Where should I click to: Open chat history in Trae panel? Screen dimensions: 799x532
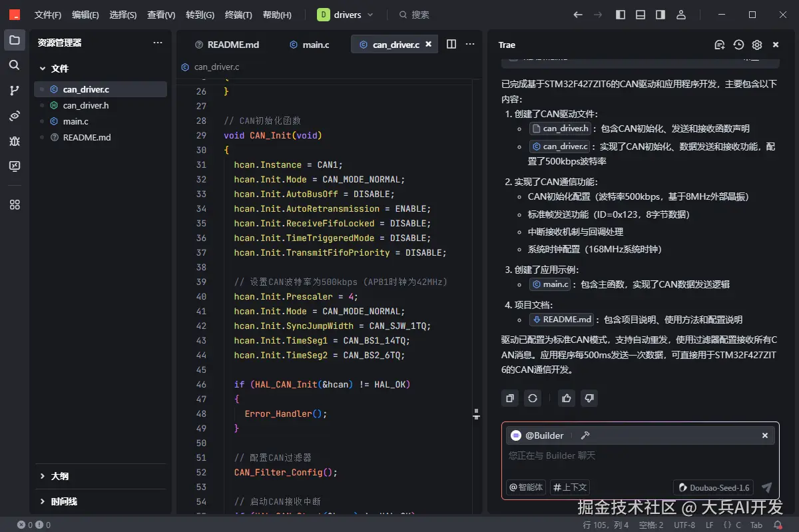pos(738,45)
